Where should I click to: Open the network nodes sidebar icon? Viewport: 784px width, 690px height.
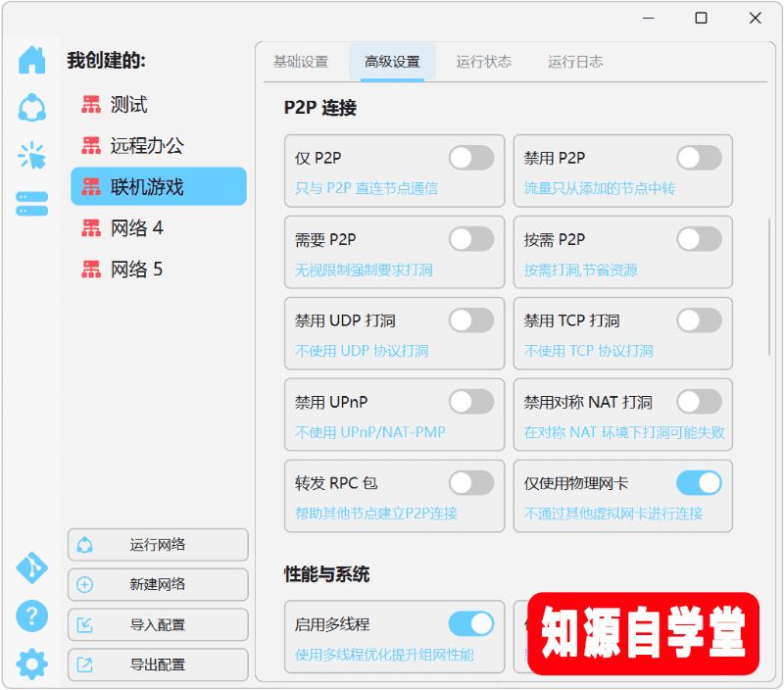32,108
